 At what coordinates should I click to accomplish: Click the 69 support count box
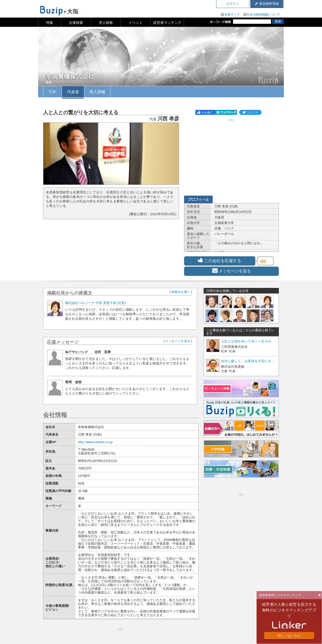click(x=265, y=261)
